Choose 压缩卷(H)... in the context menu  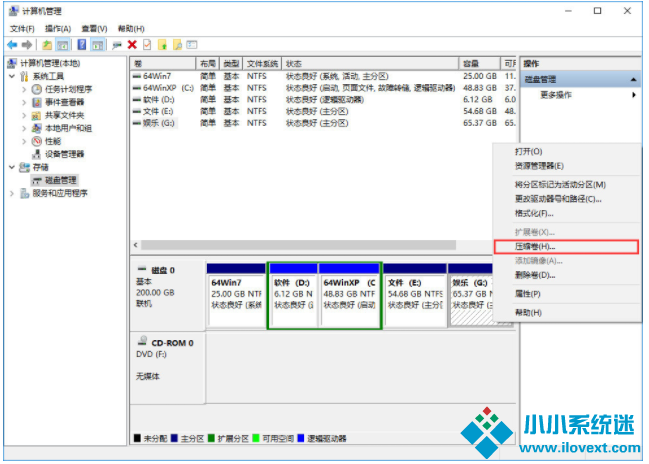point(566,247)
